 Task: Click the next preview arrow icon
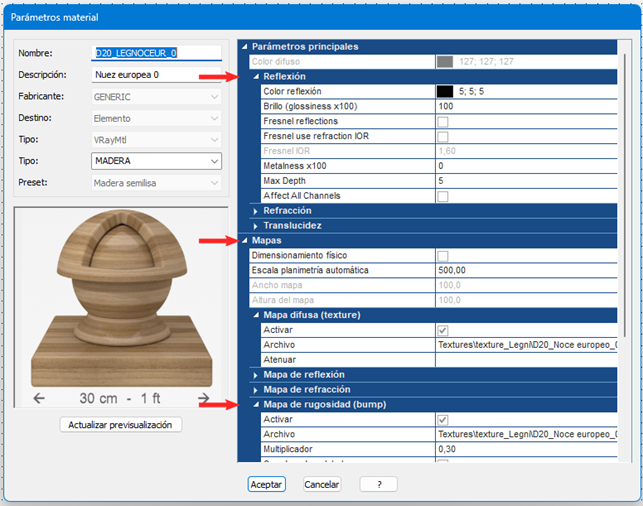(203, 398)
